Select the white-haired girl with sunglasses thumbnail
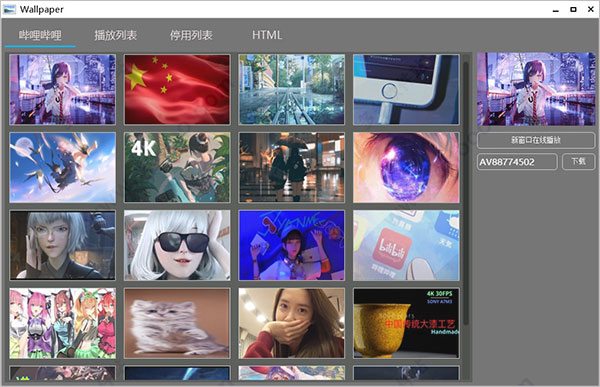The height and width of the screenshot is (387, 600). (x=177, y=245)
